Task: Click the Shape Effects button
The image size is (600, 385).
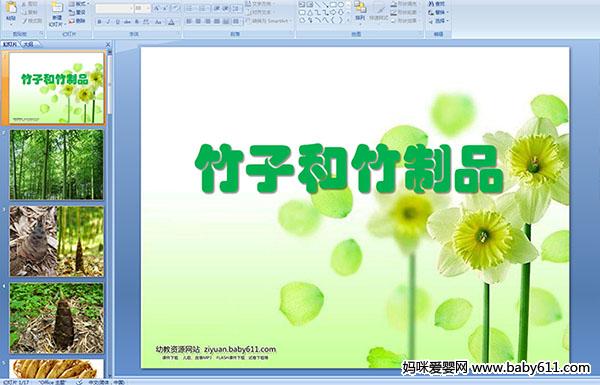Action: click(x=404, y=21)
